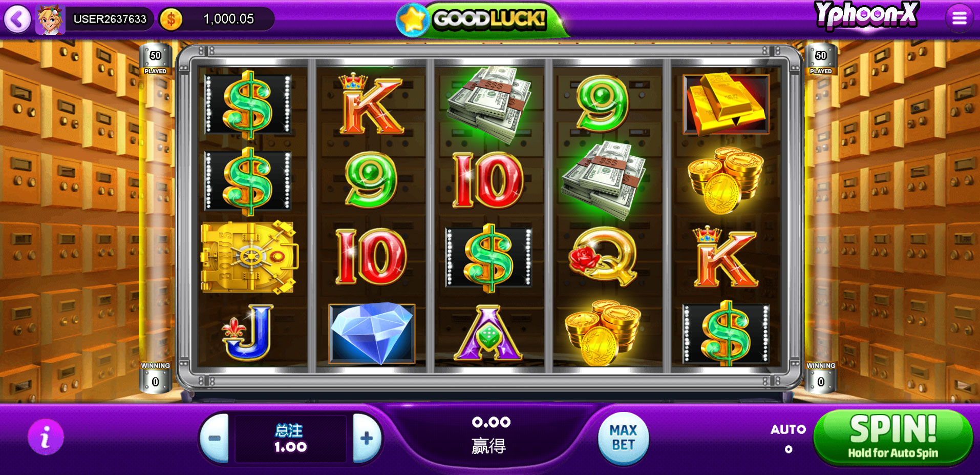Image resolution: width=980 pixels, height=475 pixels.
Task: Increase the bet with plus button
Action: [367, 438]
